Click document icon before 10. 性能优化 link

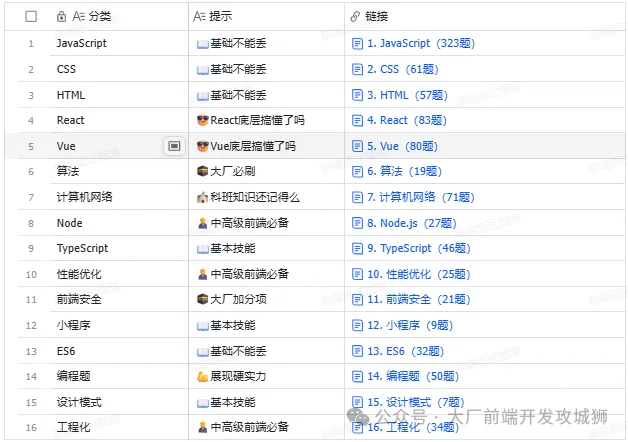click(x=357, y=274)
